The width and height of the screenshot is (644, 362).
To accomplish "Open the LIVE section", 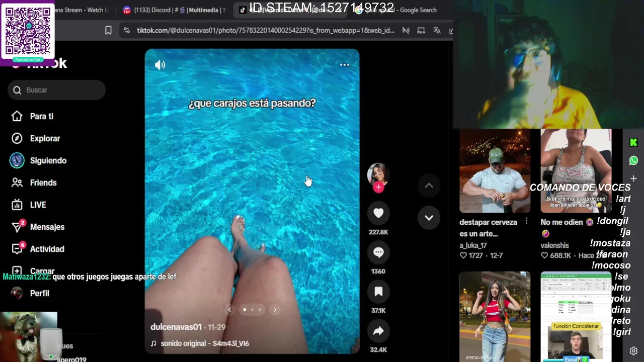I will point(29,205).
